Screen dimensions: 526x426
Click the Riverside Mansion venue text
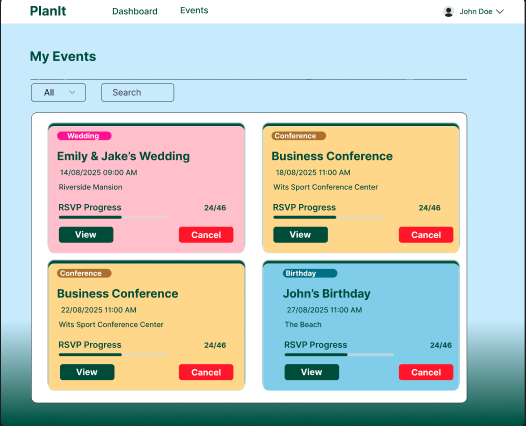[x=91, y=187]
